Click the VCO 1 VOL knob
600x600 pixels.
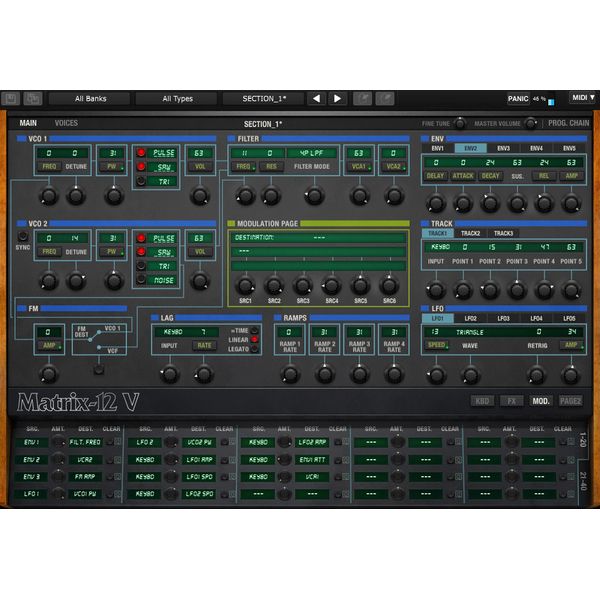click(x=200, y=196)
